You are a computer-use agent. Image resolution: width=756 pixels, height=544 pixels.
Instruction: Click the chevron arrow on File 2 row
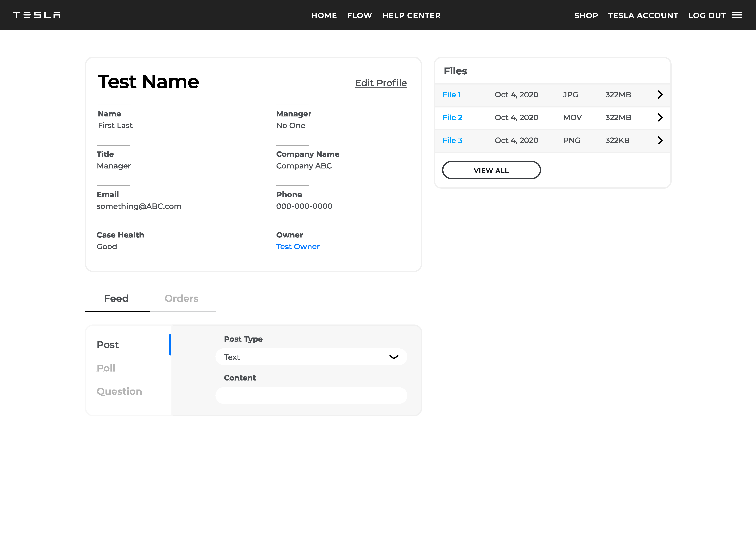click(x=660, y=117)
